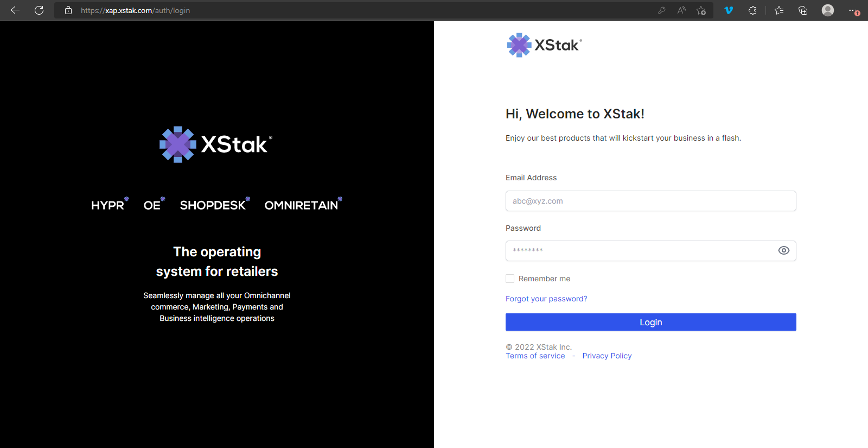
Task: Click the Email Address input field
Action: [650, 201]
